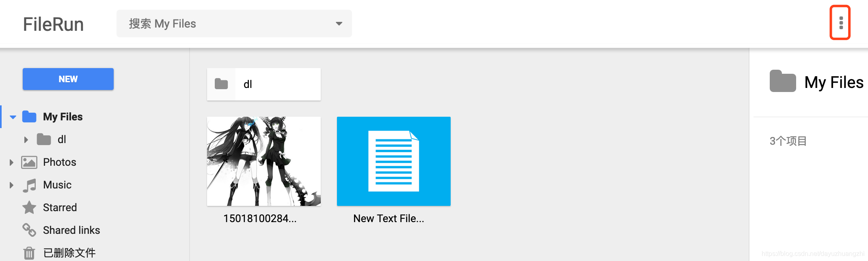Click the Shared links chain icon
The width and height of the screenshot is (868, 261).
29,230
